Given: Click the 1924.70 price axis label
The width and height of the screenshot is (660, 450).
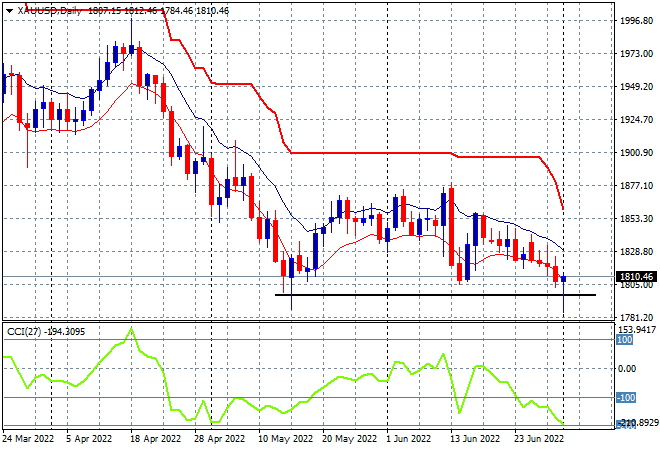Looking at the screenshot, I should (636, 120).
